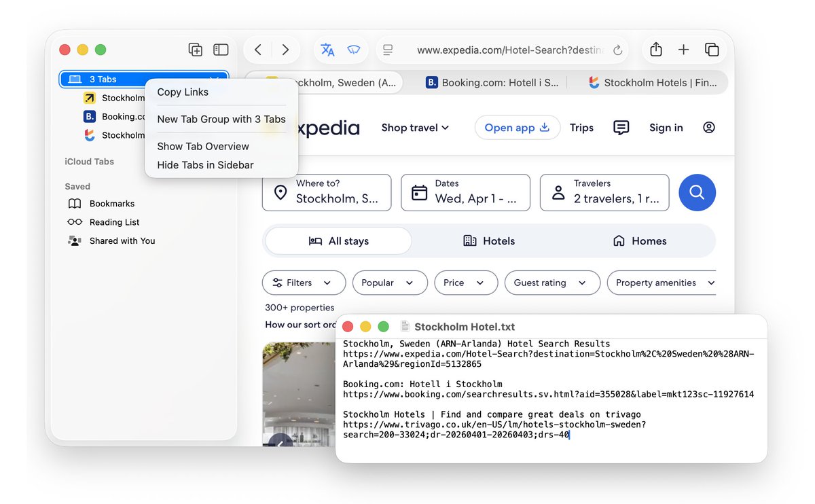Open the page Reader menu icon in address bar

point(388,50)
